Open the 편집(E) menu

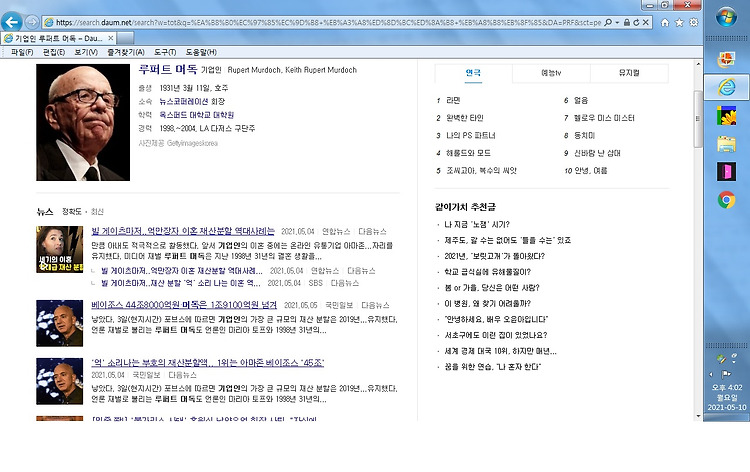coord(54,52)
